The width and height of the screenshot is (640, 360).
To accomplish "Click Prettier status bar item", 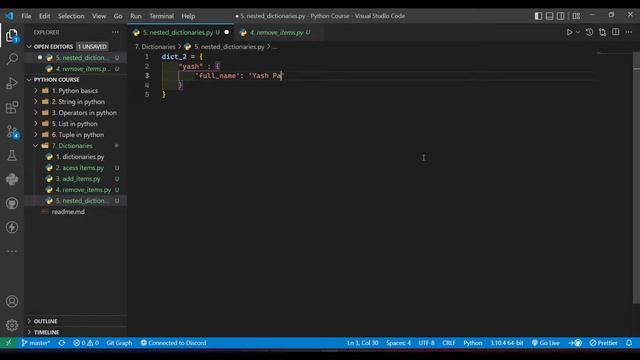I will pos(604,343).
